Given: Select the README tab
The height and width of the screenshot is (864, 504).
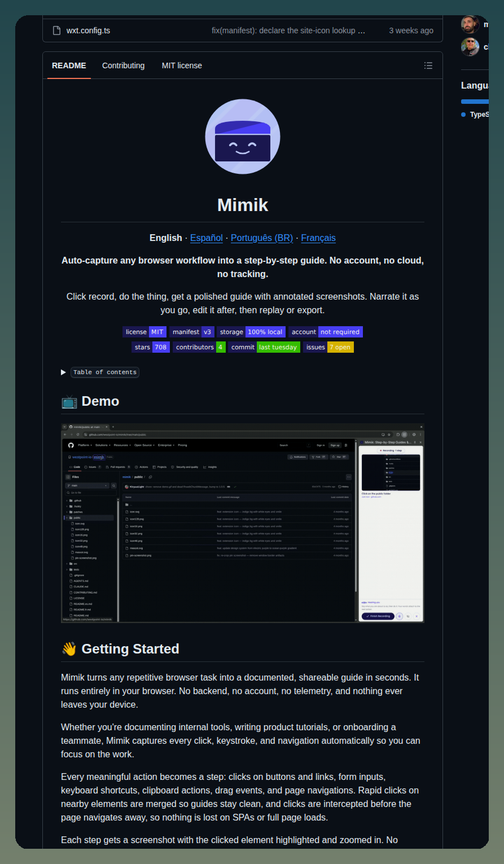Looking at the screenshot, I should (x=69, y=65).
